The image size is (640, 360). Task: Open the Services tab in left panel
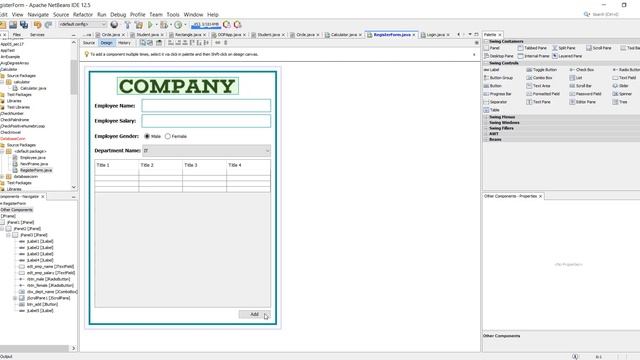pyautogui.click(x=37, y=35)
